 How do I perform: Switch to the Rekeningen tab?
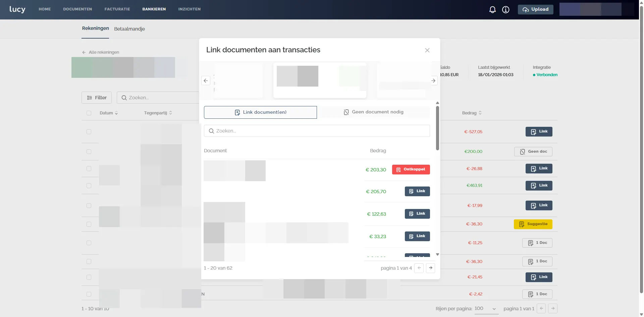[96, 29]
